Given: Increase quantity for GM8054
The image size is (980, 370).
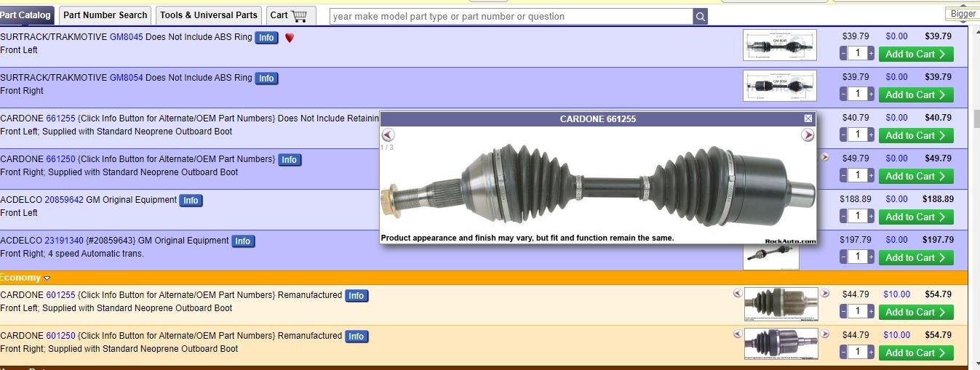Looking at the screenshot, I should click(871, 94).
